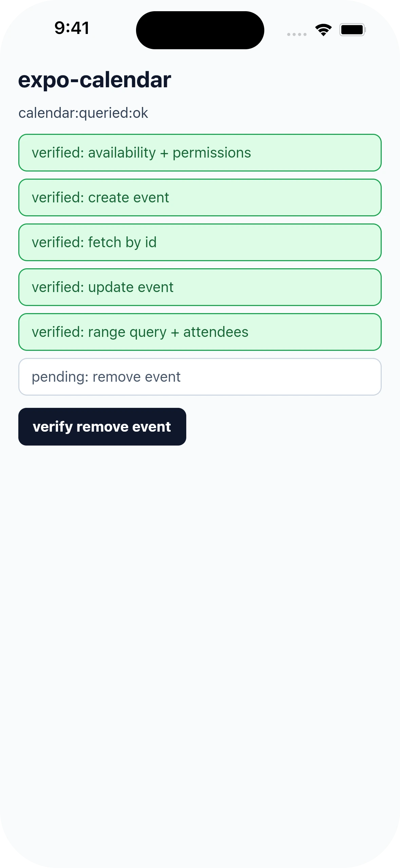This screenshot has width=400, height=868.
Task: Select verified: range query + attendees row
Action: [200, 332]
